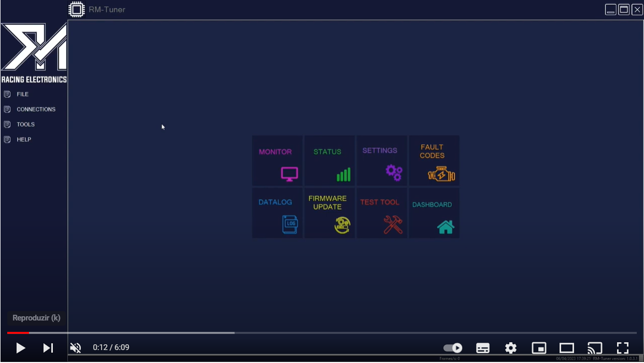Go to Dashboard using the home icon
This screenshot has width=644, height=363.
(x=446, y=226)
